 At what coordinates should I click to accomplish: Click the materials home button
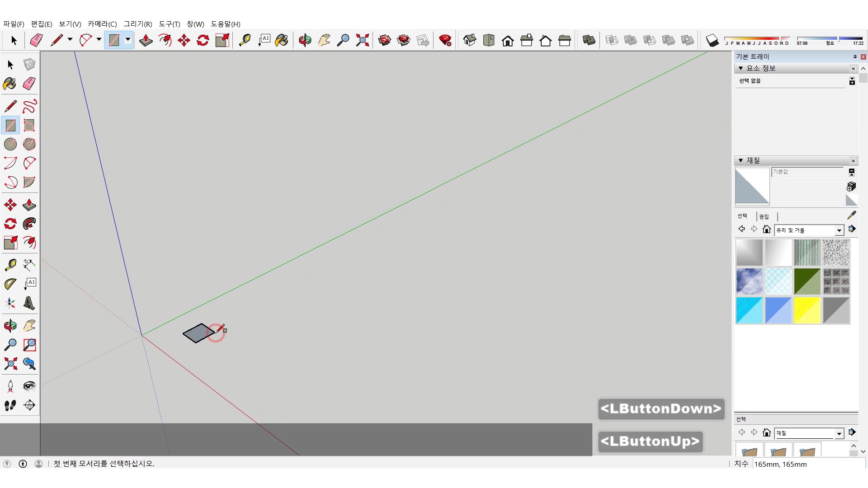pyautogui.click(x=766, y=230)
